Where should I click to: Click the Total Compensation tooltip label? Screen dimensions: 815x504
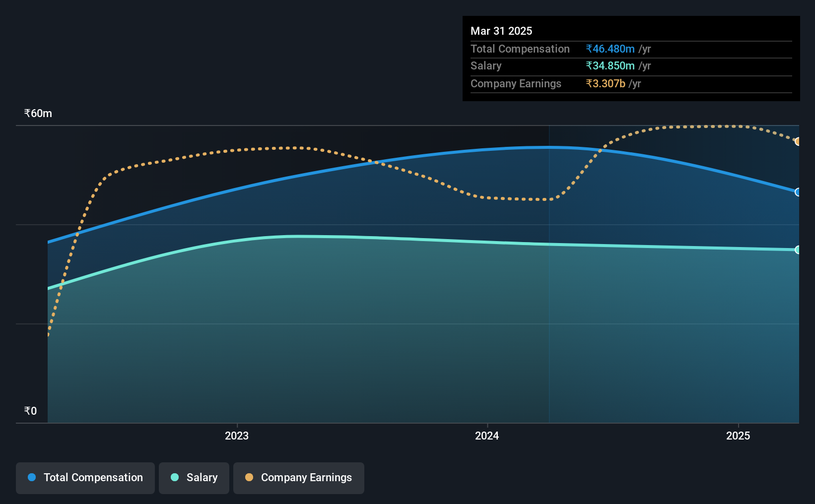(x=520, y=49)
